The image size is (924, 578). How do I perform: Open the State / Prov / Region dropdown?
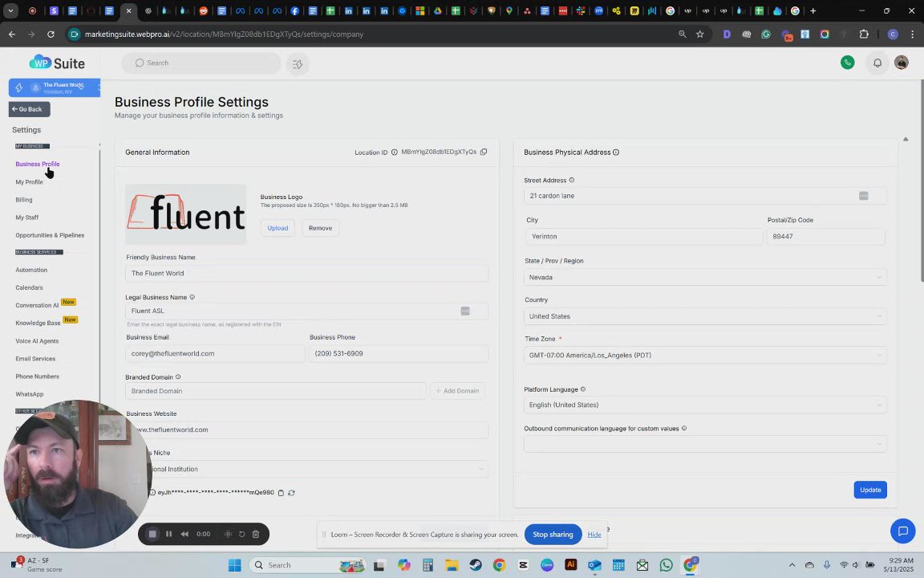705,277
